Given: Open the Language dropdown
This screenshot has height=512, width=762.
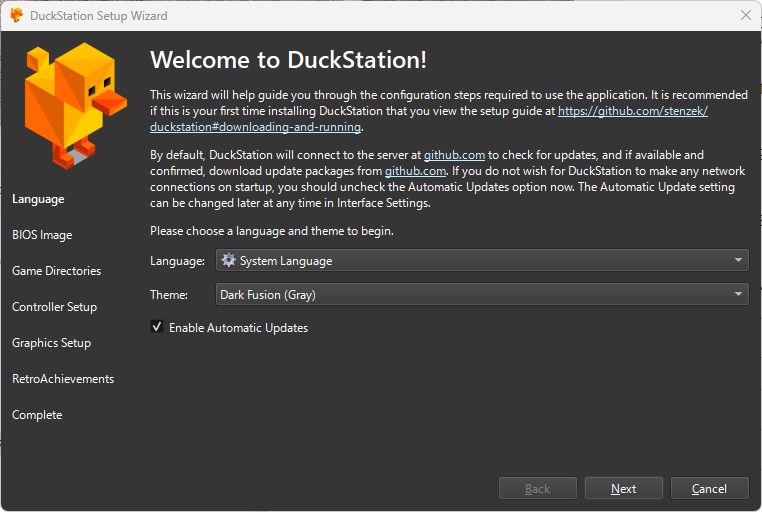Looking at the screenshot, I should pyautogui.click(x=481, y=260).
